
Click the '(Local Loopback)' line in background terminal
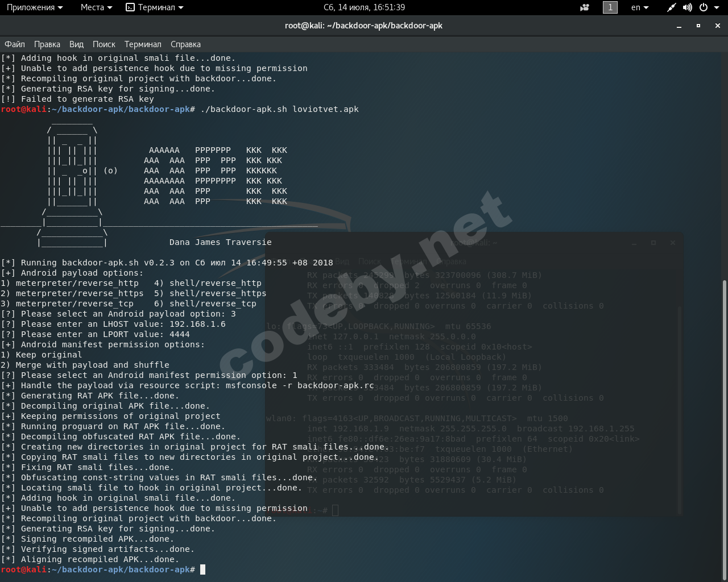click(406, 357)
